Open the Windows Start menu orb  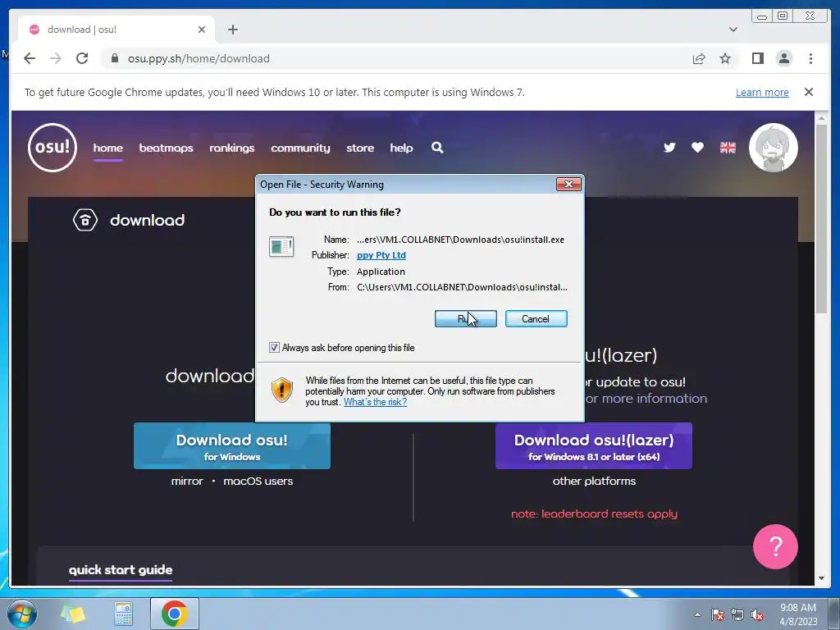[22, 614]
